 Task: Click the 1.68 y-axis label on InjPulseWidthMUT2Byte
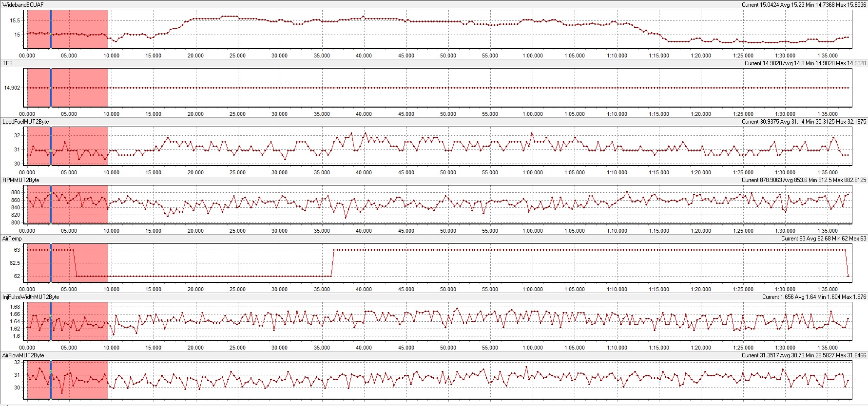coord(15,307)
